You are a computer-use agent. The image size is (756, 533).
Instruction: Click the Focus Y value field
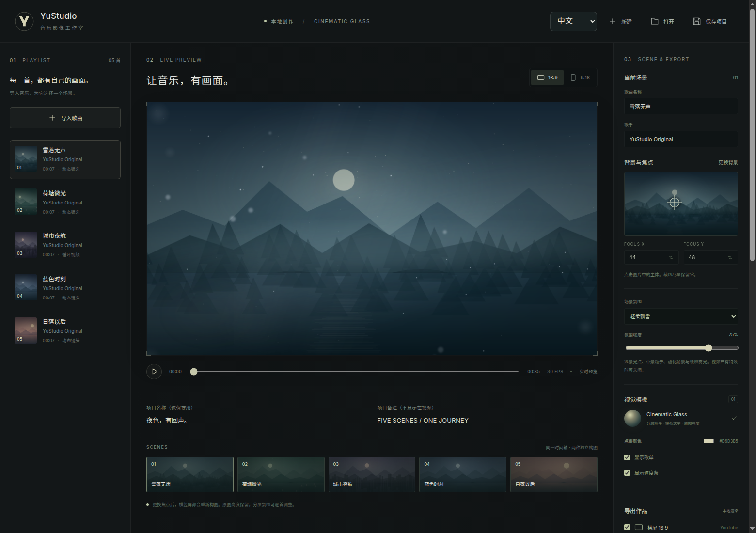tap(710, 257)
